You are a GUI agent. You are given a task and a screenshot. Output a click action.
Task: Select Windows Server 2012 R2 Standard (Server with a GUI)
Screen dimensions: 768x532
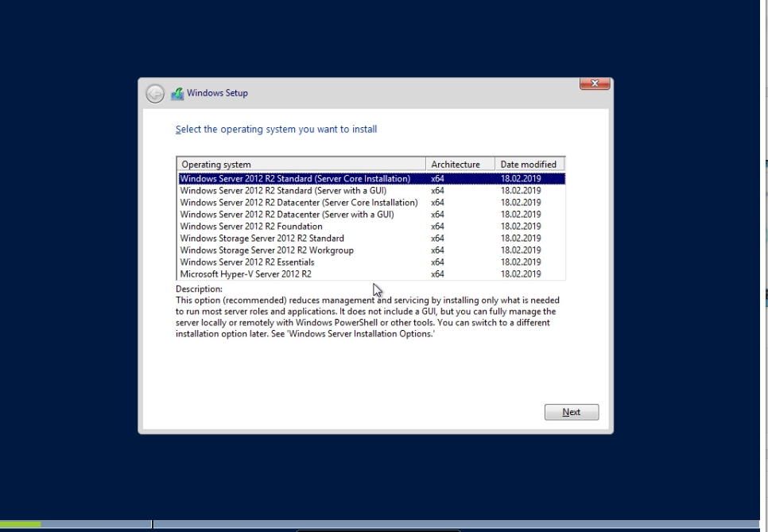pyautogui.click(x=372, y=191)
